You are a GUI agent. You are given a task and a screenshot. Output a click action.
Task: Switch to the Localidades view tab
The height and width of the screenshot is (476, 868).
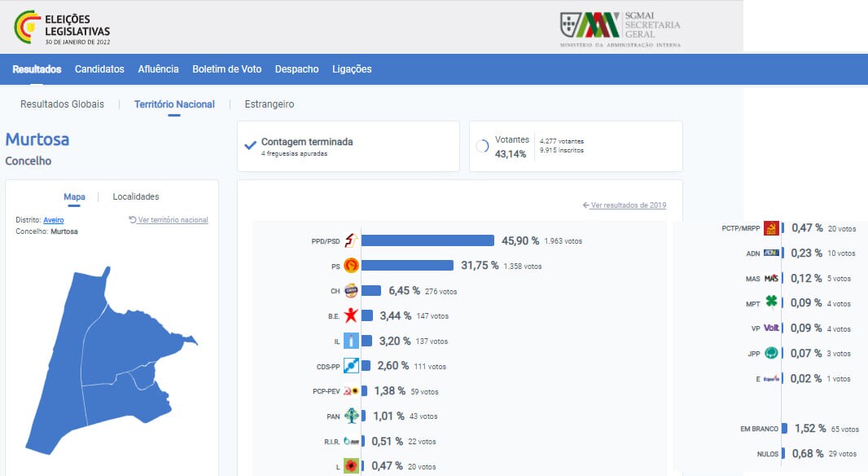[x=136, y=196]
